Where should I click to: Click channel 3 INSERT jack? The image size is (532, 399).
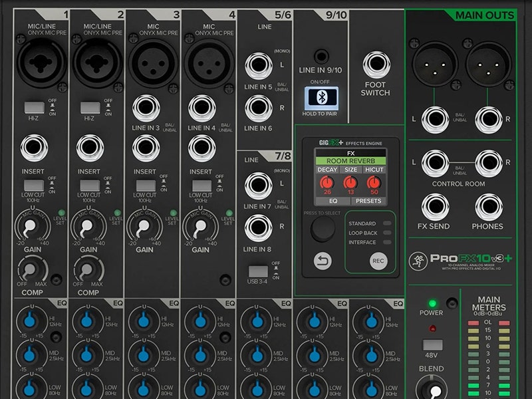(x=146, y=148)
